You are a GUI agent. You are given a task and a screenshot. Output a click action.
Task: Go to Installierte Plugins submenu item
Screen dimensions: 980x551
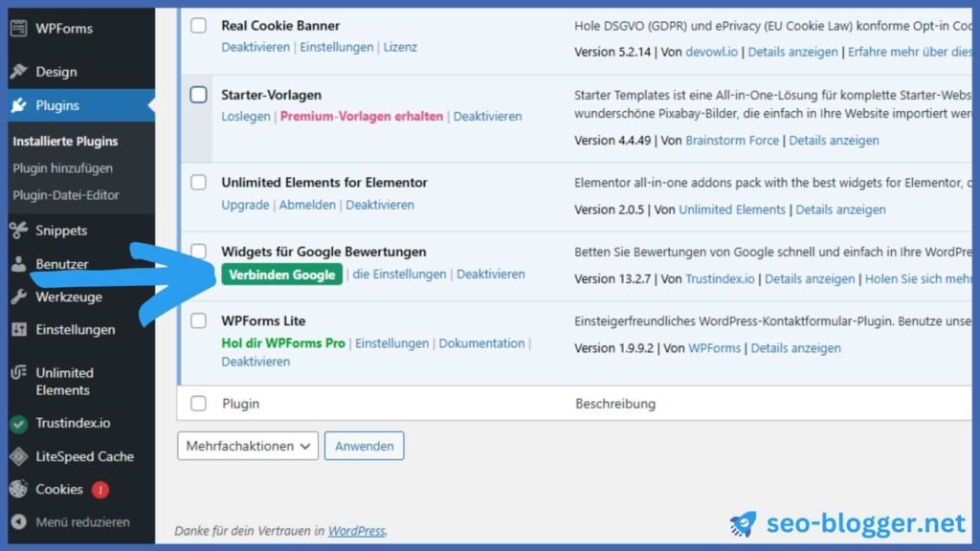(63, 141)
